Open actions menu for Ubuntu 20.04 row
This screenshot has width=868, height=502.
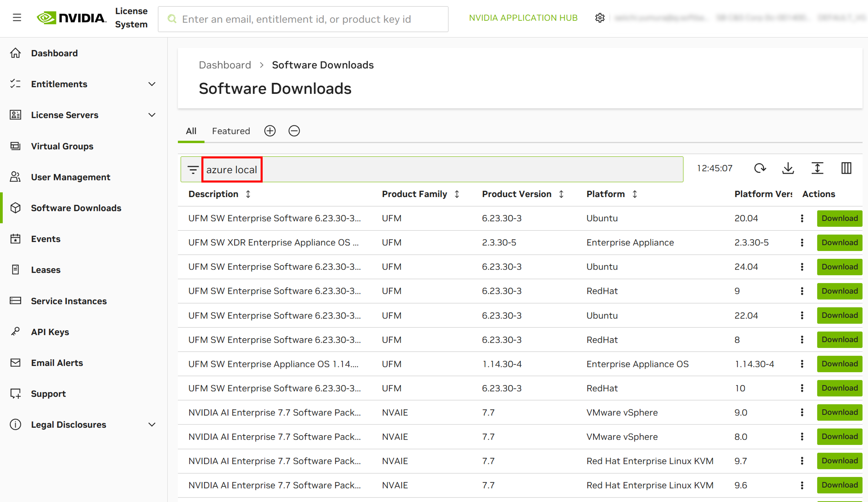point(802,218)
